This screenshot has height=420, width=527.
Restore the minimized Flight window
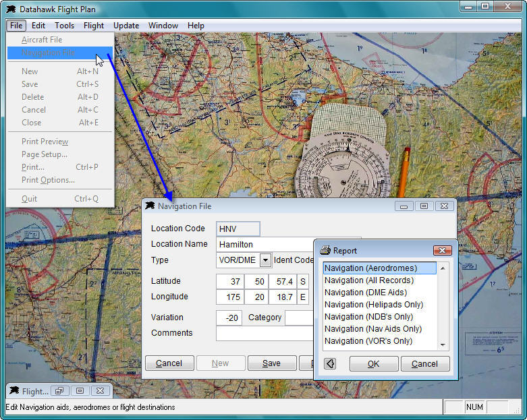pos(59,391)
